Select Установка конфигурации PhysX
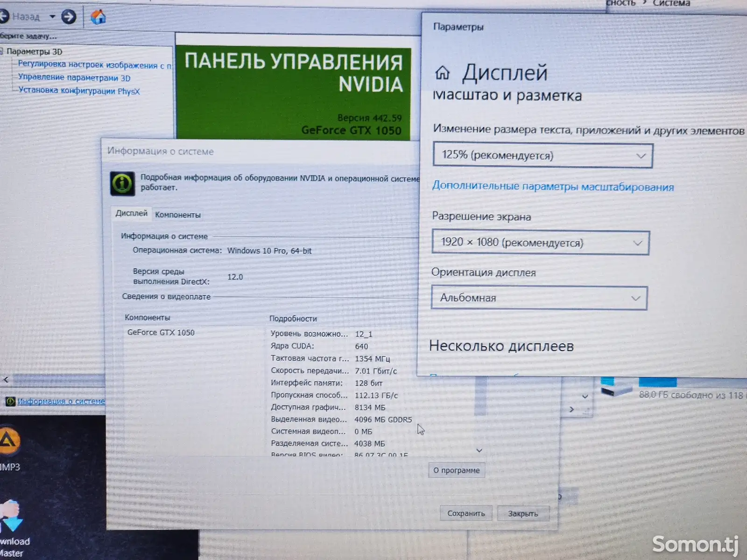The height and width of the screenshot is (560, 747). click(79, 91)
